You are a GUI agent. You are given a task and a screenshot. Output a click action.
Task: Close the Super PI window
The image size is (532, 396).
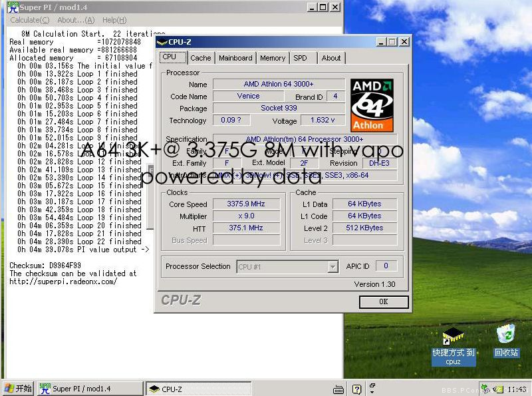pyautogui.click(x=335, y=7)
